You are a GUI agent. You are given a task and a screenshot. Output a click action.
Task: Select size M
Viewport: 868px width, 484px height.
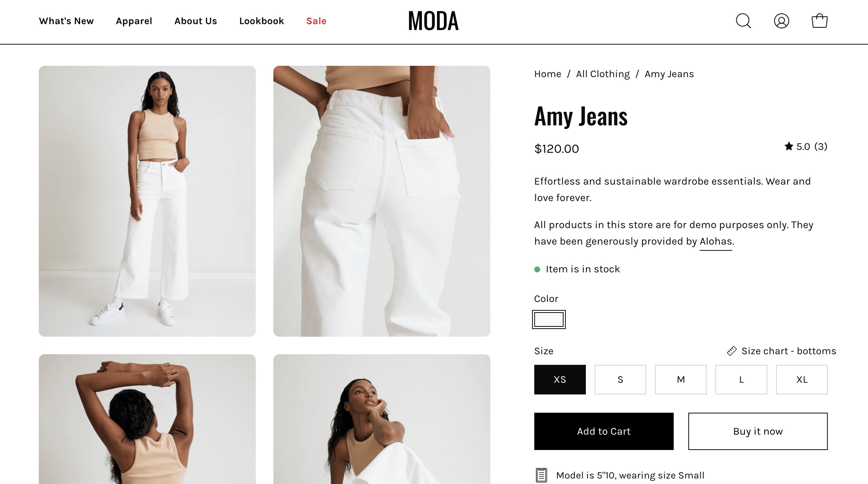pos(681,379)
